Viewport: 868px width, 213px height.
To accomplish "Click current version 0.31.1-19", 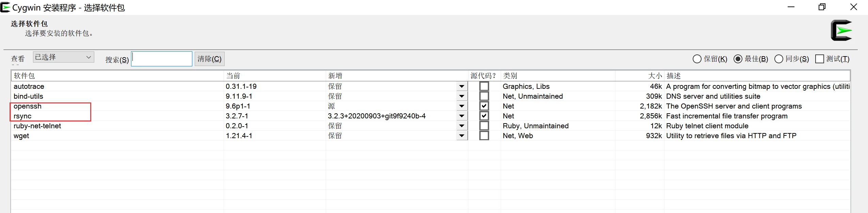I will (x=241, y=86).
